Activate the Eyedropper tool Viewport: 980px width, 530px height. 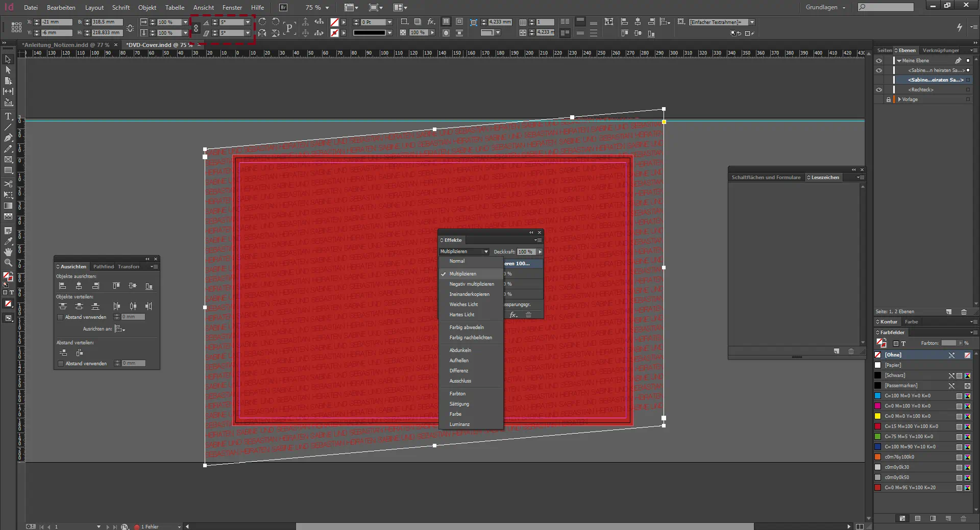pyautogui.click(x=8, y=241)
